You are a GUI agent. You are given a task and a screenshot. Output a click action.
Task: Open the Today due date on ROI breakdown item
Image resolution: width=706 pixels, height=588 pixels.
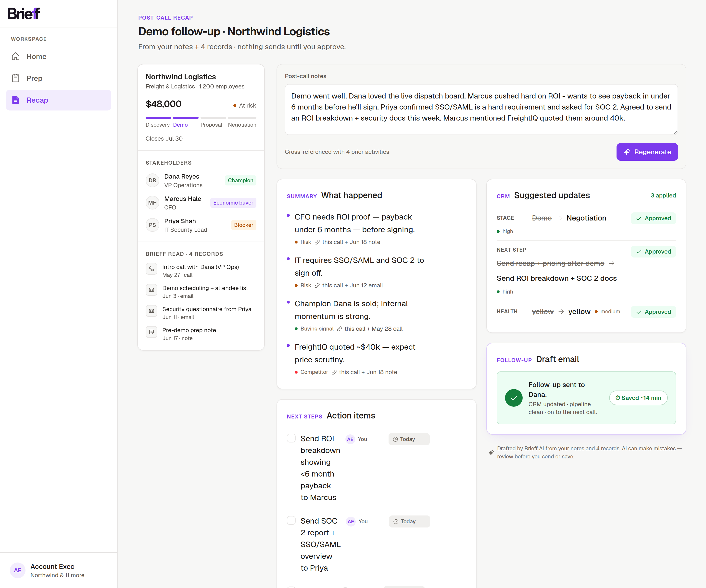[409, 440]
